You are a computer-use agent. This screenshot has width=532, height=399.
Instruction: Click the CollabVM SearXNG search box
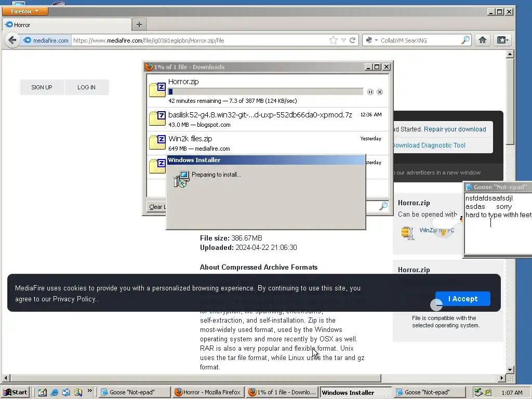click(420, 41)
